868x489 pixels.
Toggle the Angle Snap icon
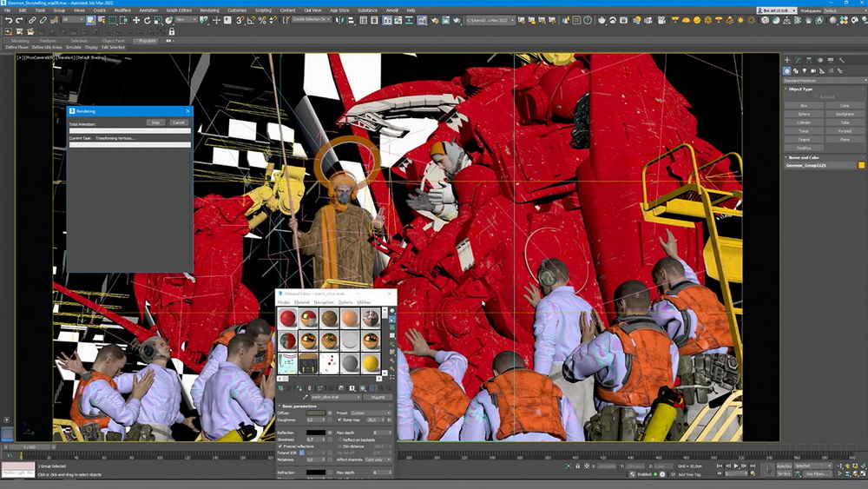point(251,20)
